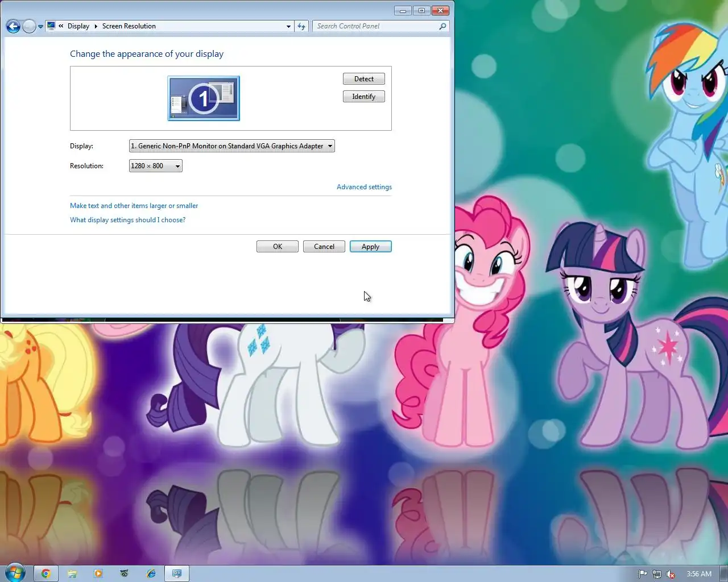Open the raccoon icon app in taskbar
This screenshot has height=582, width=728.
(125, 573)
